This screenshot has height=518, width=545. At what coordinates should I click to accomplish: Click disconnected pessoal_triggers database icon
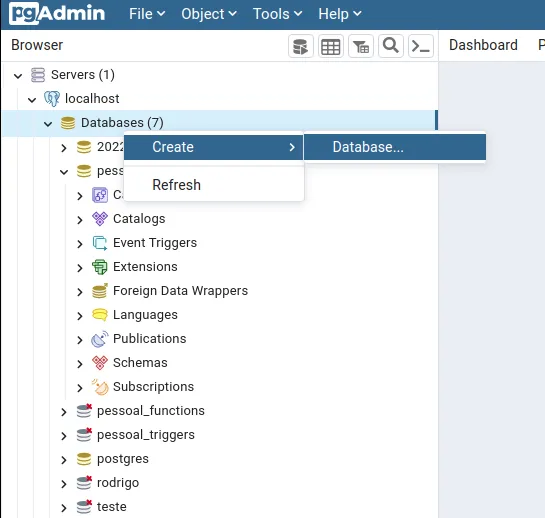click(84, 435)
